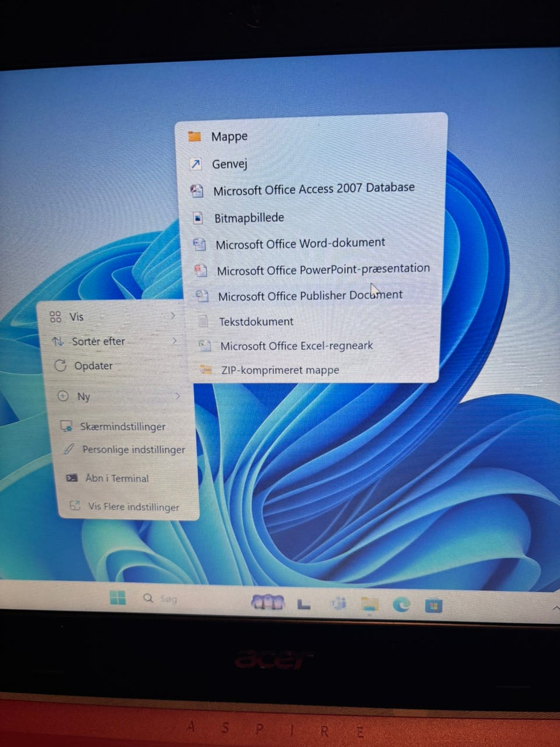Viewport: 560px width, 747px height.
Task: Click the Genvej shortcut arrow icon
Action: pos(196,165)
